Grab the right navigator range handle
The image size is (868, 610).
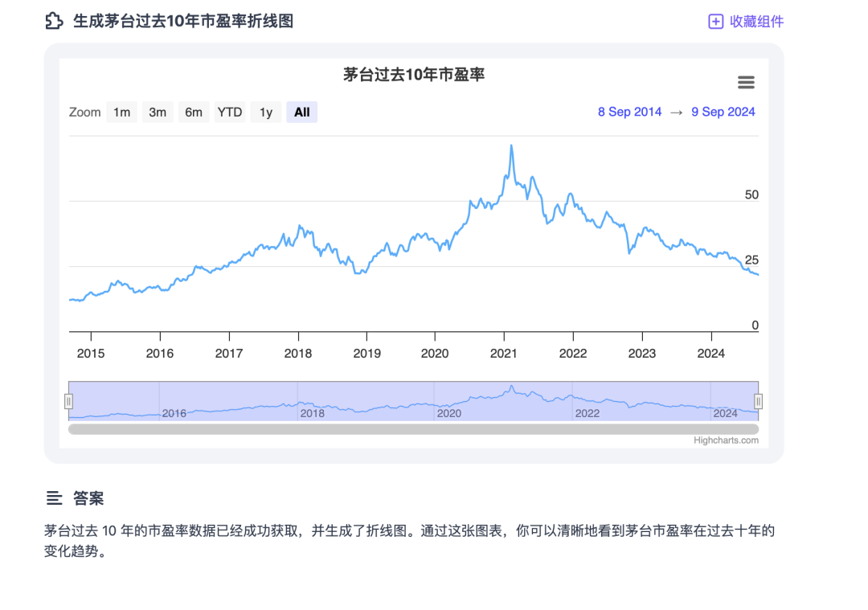[759, 401]
